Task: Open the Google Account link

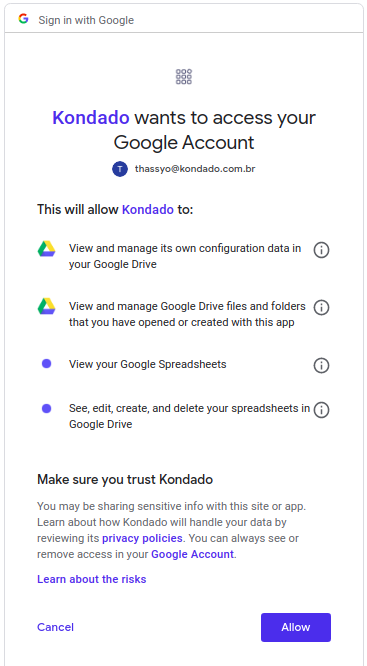Action: click(192, 554)
